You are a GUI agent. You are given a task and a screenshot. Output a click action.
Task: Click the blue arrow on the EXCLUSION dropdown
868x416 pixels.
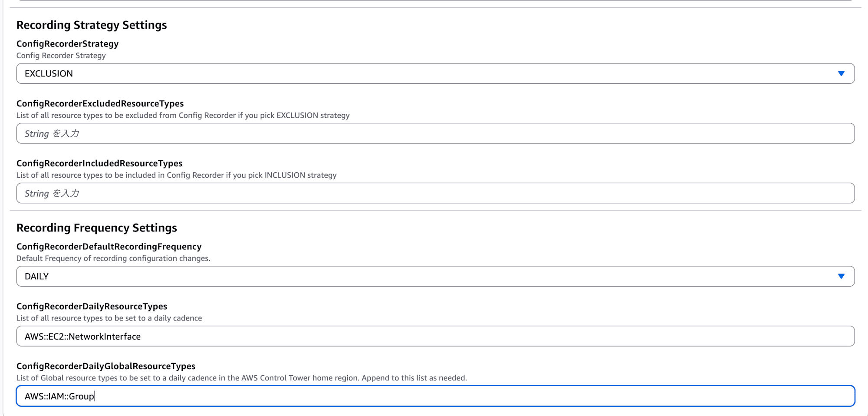tap(841, 74)
